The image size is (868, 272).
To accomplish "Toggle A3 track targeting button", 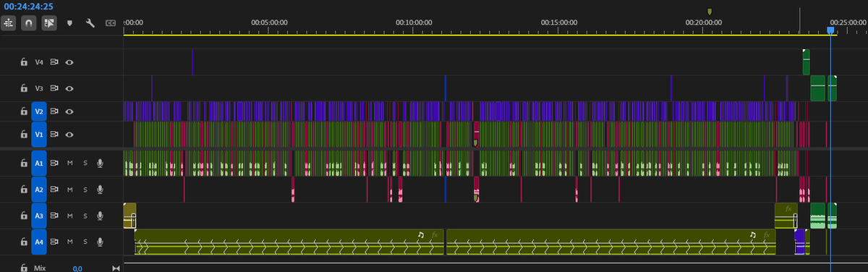I will click(x=39, y=216).
